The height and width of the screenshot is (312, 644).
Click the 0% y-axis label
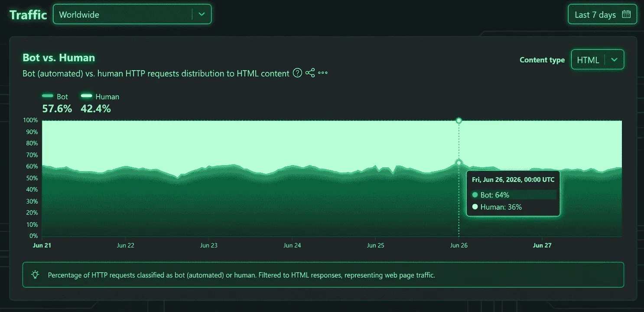33,236
